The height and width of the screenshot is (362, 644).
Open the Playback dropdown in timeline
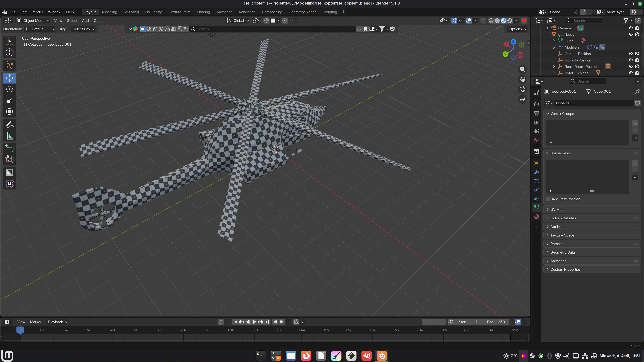pyautogui.click(x=58, y=322)
